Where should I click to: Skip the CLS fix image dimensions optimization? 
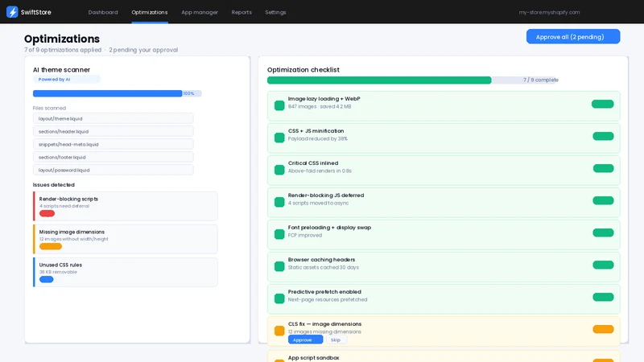336,339
